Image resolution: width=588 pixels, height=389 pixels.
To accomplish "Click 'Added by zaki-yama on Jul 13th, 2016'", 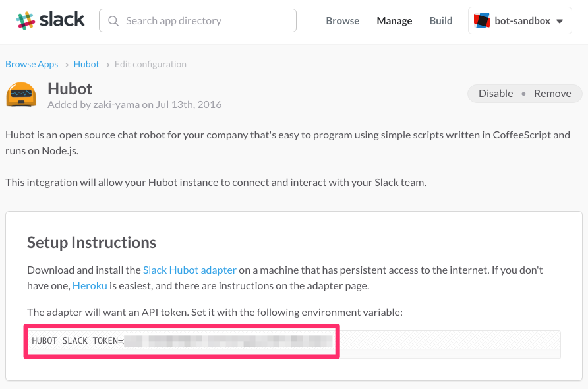I will (x=134, y=105).
